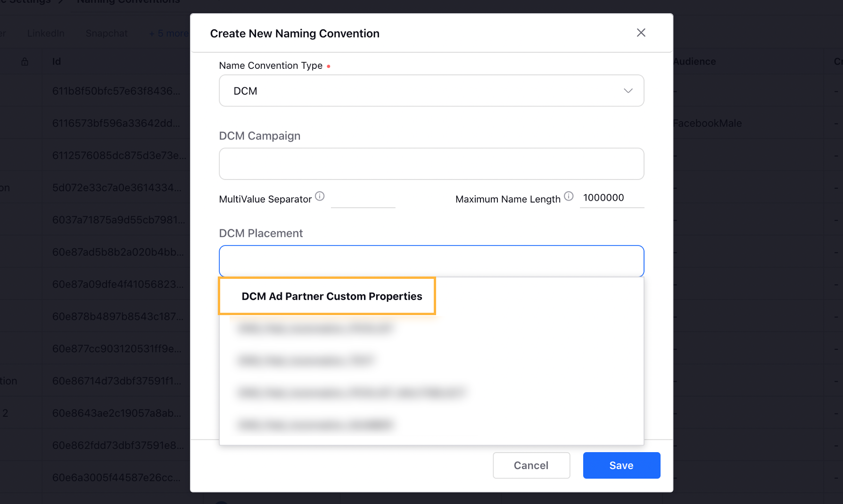Viewport: 843px width, 504px height.
Task: Open the + 5 more channels link
Action: pyautogui.click(x=169, y=33)
